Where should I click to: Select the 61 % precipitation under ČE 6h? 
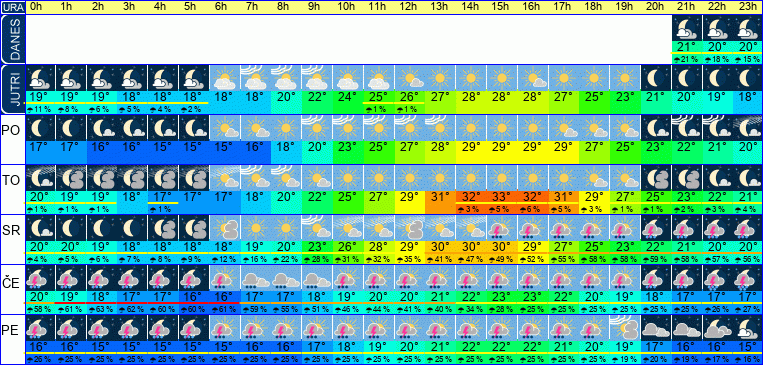[x=225, y=309]
